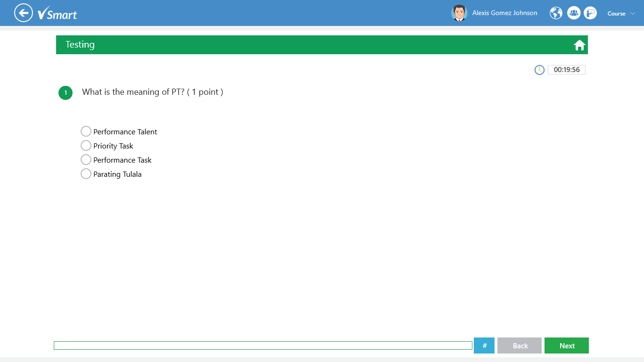Select Performance Task as the answer

pos(86,160)
